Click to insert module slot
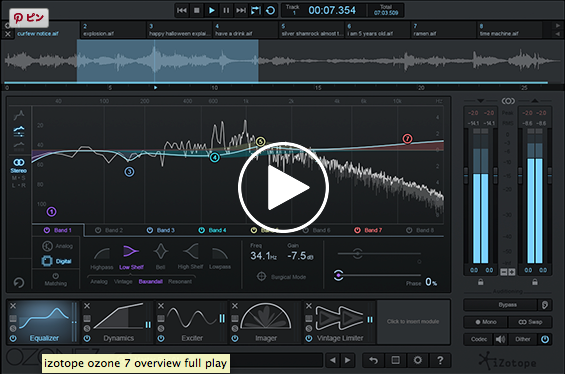565x374 pixels. (x=413, y=321)
